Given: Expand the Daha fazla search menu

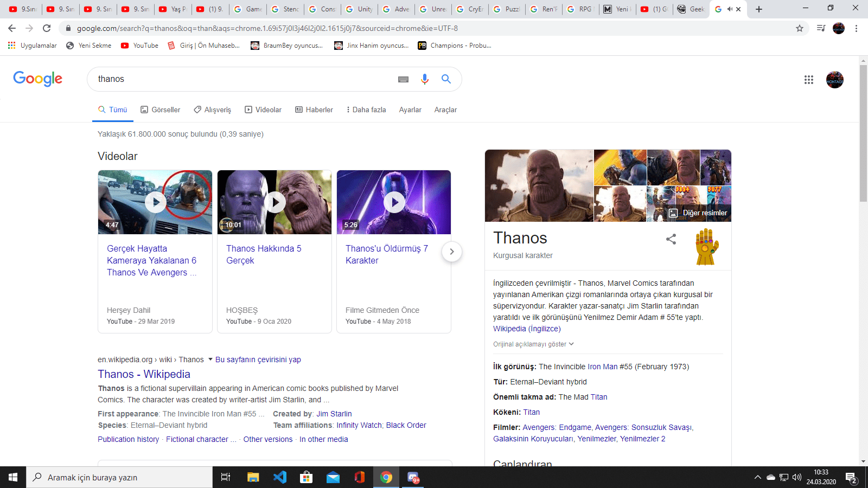Looking at the screenshot, I should tap(366, 110).
